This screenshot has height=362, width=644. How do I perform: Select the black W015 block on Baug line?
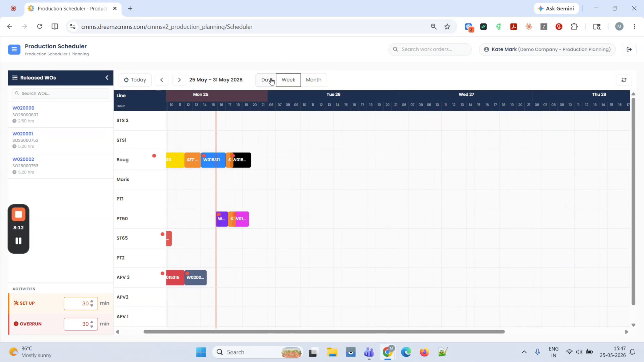pyautogui.click(x=242, y=160)
